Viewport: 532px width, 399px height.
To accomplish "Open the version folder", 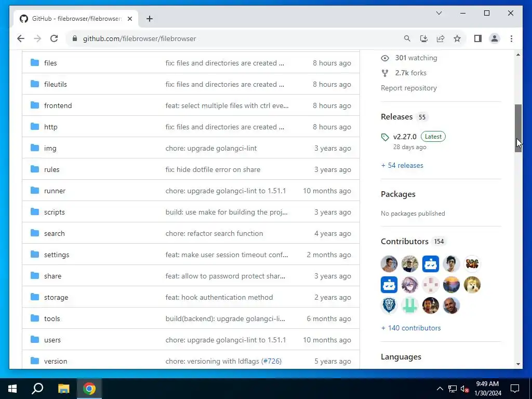I will tap(56, 362).
